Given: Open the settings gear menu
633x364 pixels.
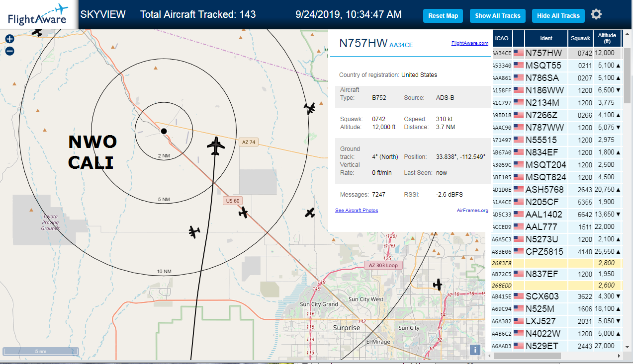Looking at the screenshot, I should point(596,14).
